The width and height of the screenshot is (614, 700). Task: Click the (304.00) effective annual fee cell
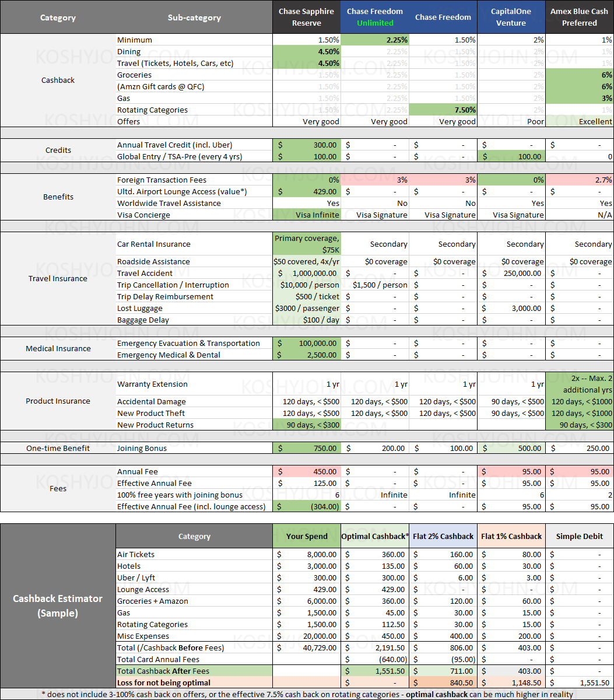(307, 506)
